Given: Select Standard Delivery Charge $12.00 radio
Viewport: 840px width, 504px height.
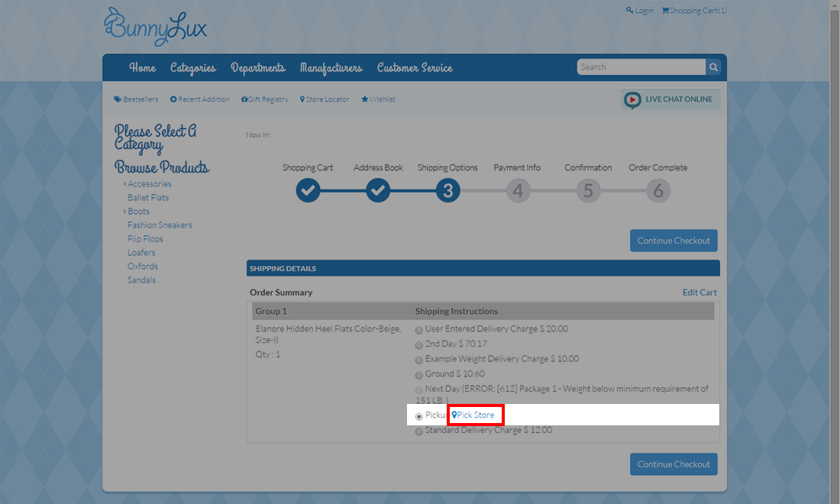Looking at the screenshot, I should 419,431.
